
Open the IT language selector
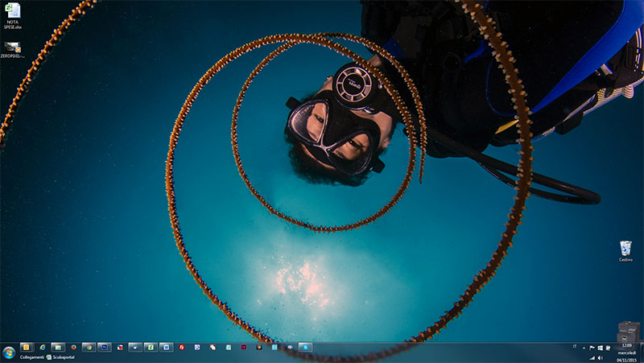pos(573,348)
